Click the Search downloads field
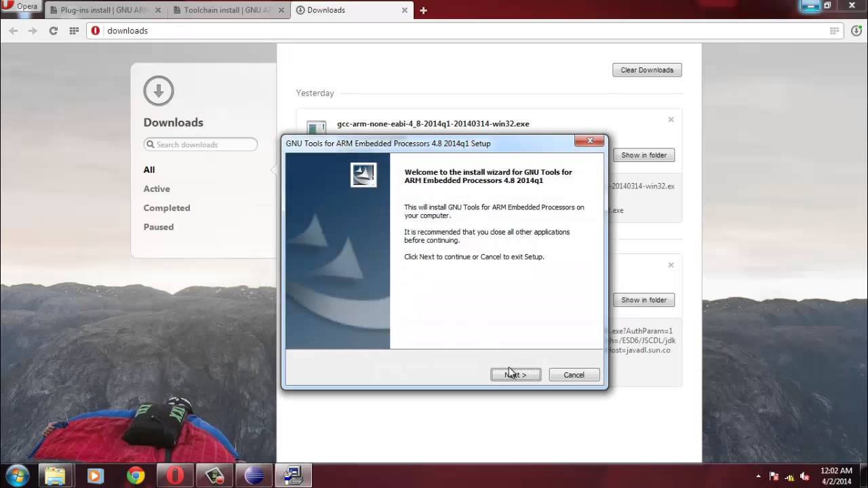Screen dimensions: 868x488 click(x=201, y=144)
